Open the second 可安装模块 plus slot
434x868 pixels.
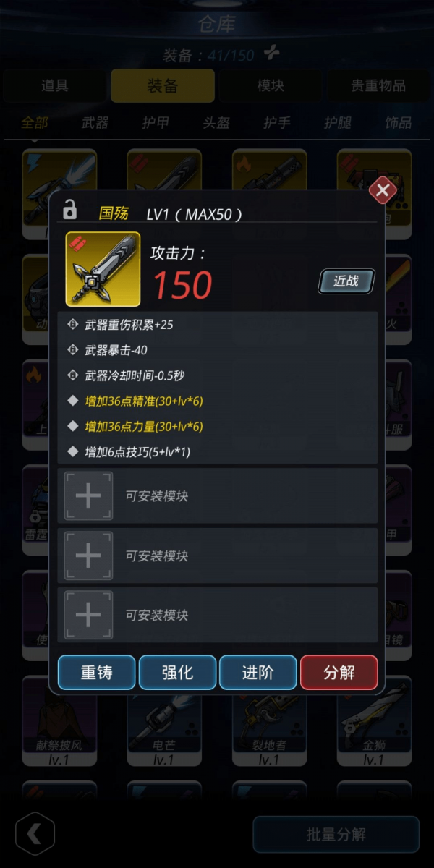[88, 556]
